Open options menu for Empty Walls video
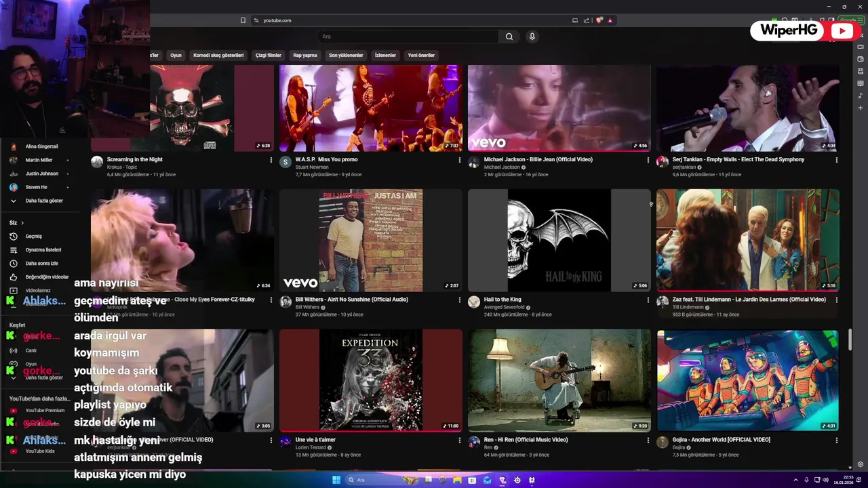The width and height of the screenshot is (868, 488). pos(836,161)
